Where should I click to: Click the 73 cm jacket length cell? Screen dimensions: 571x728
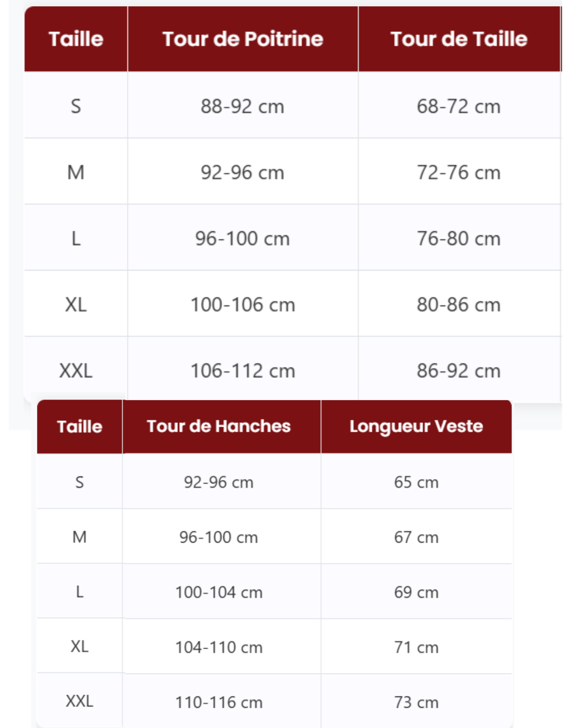point(416,702)
